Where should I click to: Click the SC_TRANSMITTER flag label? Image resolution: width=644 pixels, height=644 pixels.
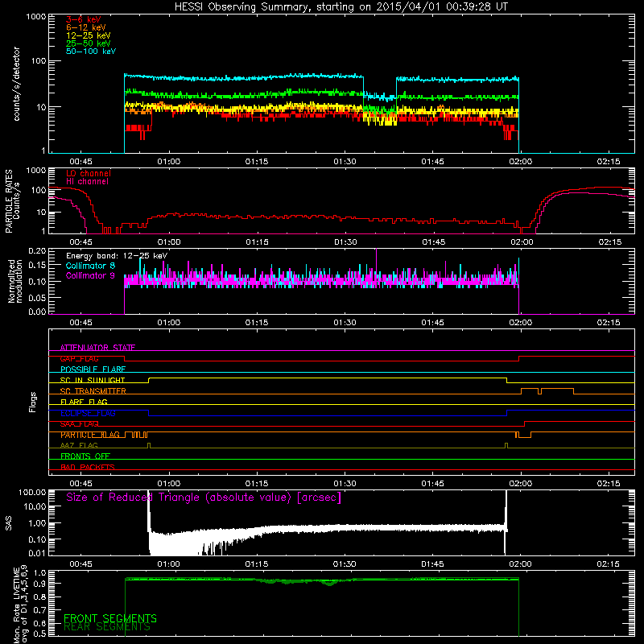pos(93,391)
